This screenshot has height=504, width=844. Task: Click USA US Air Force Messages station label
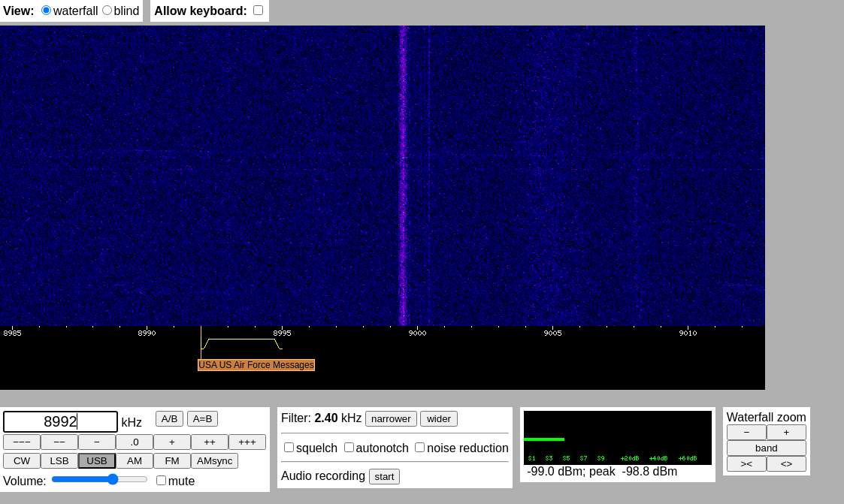(256, 365)
